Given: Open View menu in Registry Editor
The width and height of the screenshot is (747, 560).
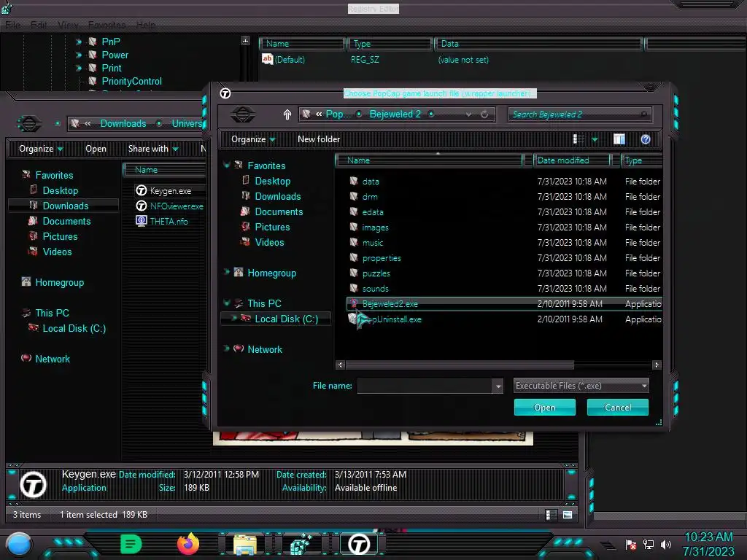Looking at the screenshot, I should (68, 25).
